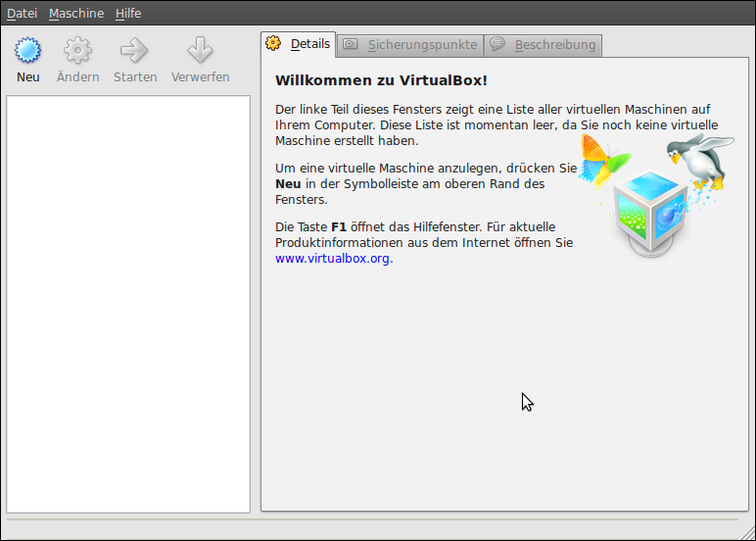Viewport: 756px width, 541px height.
Task: Click the Ändern gear icon in toolbar
Action: click(x=77, y=51)
